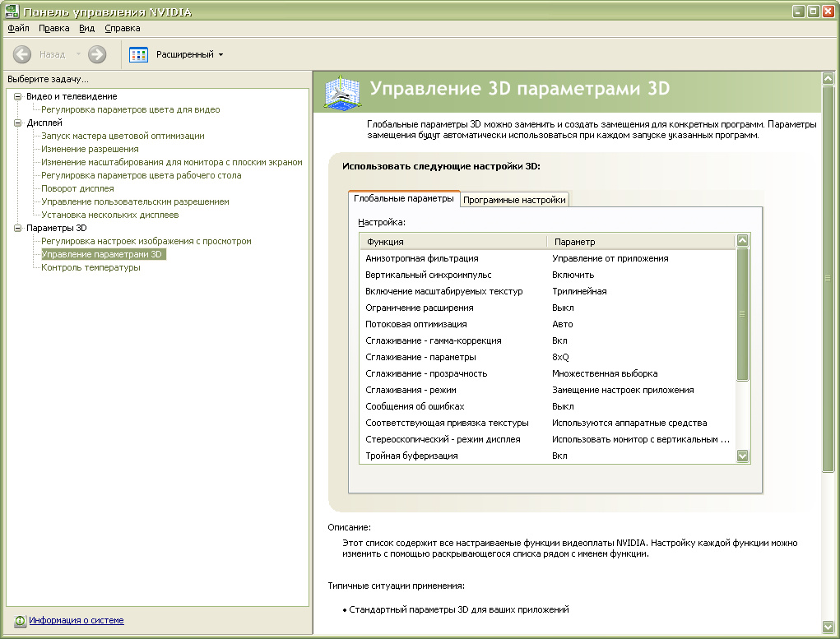Select Поворот дисплея in the tree

(x=77, y=188)
